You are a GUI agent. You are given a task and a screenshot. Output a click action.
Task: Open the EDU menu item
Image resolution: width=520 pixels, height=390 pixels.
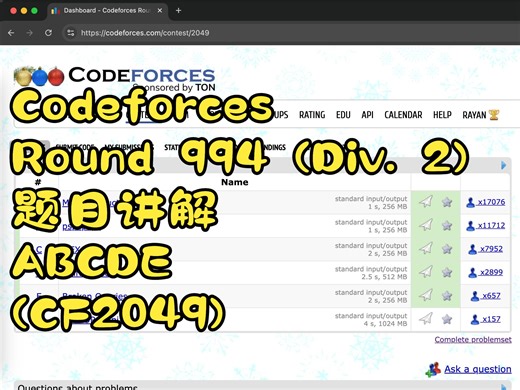pyautogui.click(x=343, y=115)
